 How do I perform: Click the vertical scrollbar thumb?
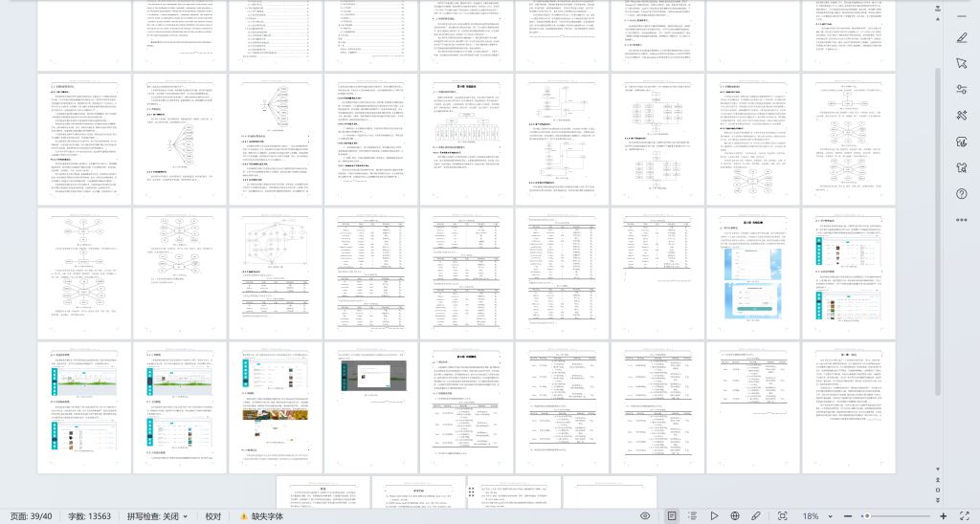pos(938,231)
